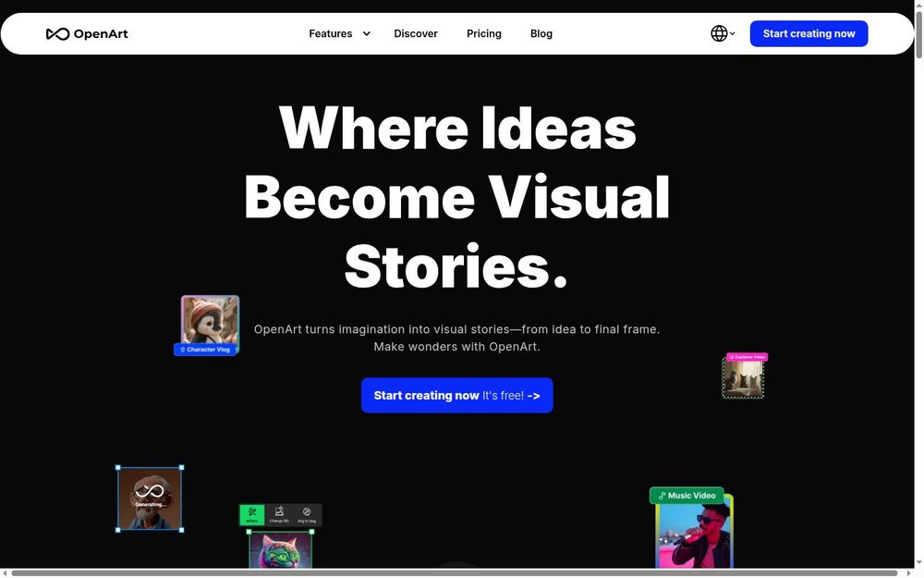Click the neon cat image thumbnail
The height and width of the screenshot is (578, 924).
click(280, 549)
